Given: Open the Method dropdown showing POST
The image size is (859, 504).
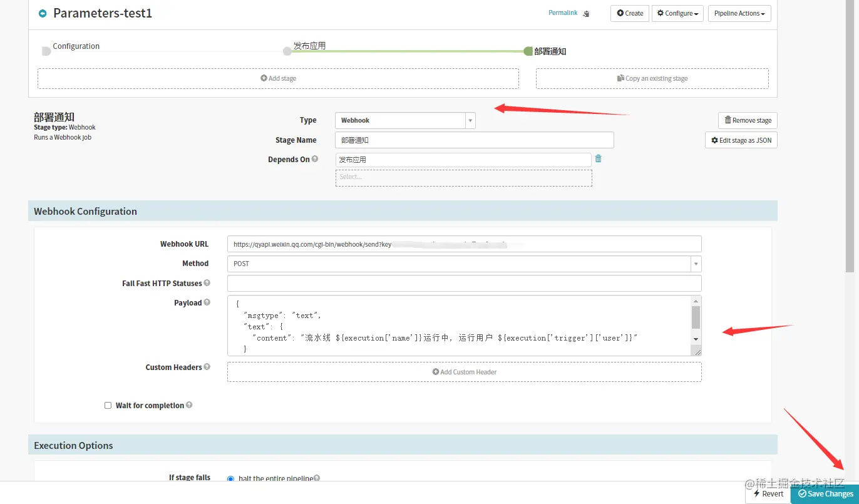Looking at the screenshot, I should pos(464,264).
